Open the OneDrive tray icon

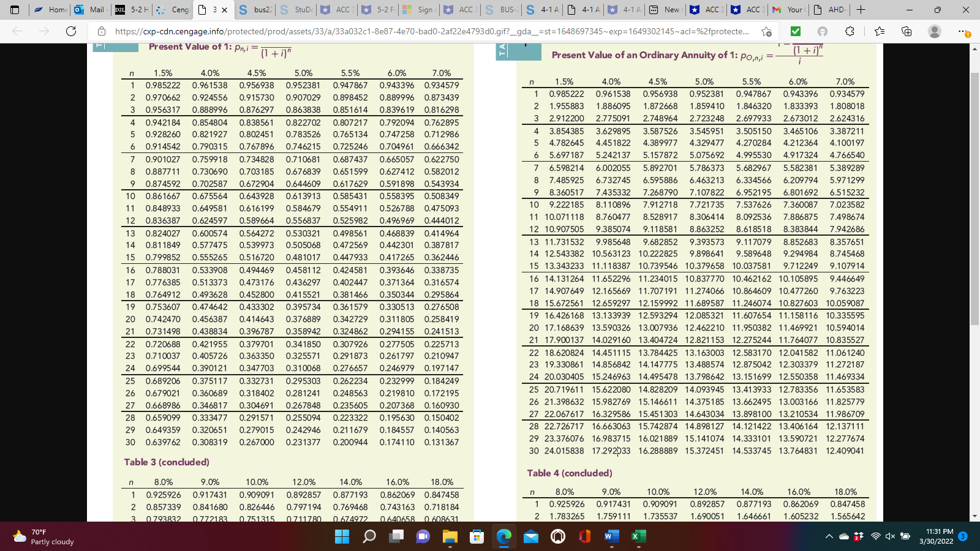pyautogui.click(x=844, y=536)
